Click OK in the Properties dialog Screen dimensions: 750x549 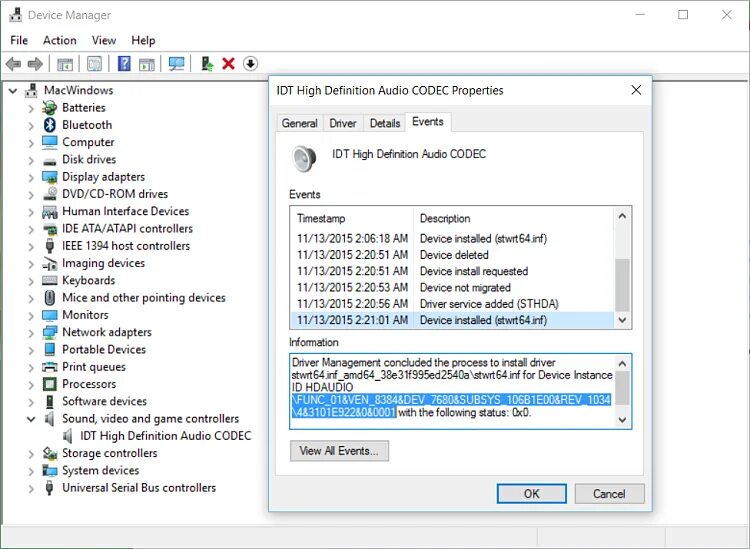point(531,494)
